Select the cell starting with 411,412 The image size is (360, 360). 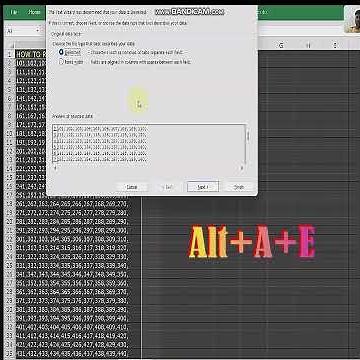[78, 336]
